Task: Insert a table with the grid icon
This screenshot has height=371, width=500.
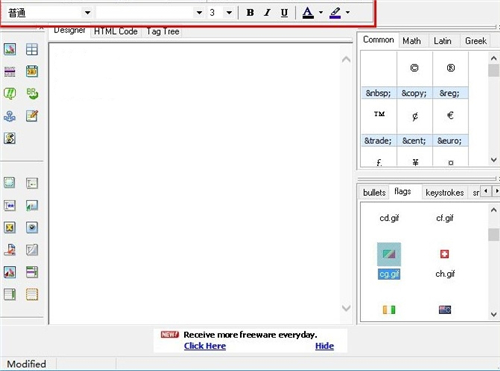Action: pyautogui.click(x=32, y=49)
